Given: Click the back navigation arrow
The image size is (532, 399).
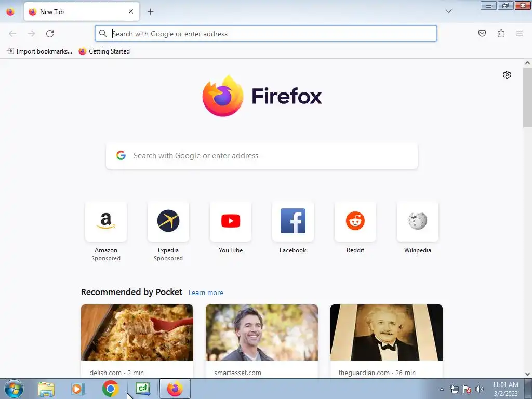Looking at the screenshot, I should click(x=12, y=34).
